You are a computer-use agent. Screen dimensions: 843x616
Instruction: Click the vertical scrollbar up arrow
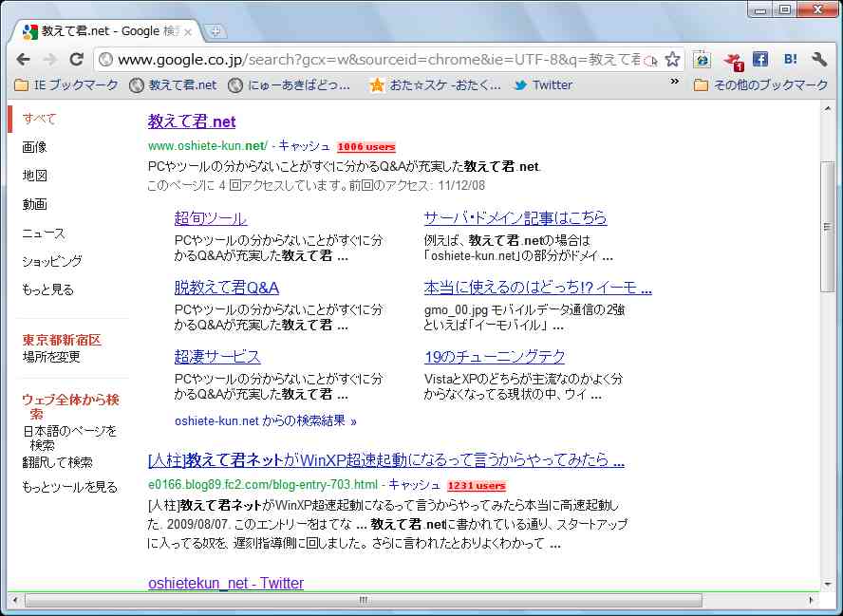point(828,108)
